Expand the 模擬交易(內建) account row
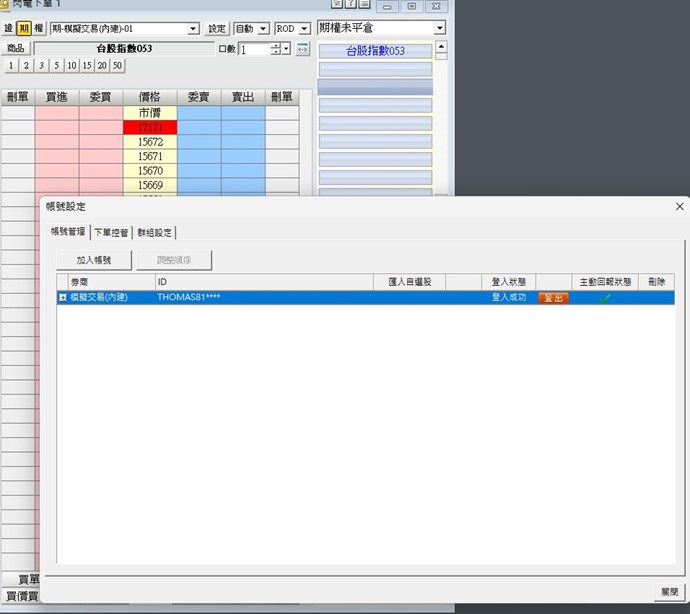 tap(63, 298)
